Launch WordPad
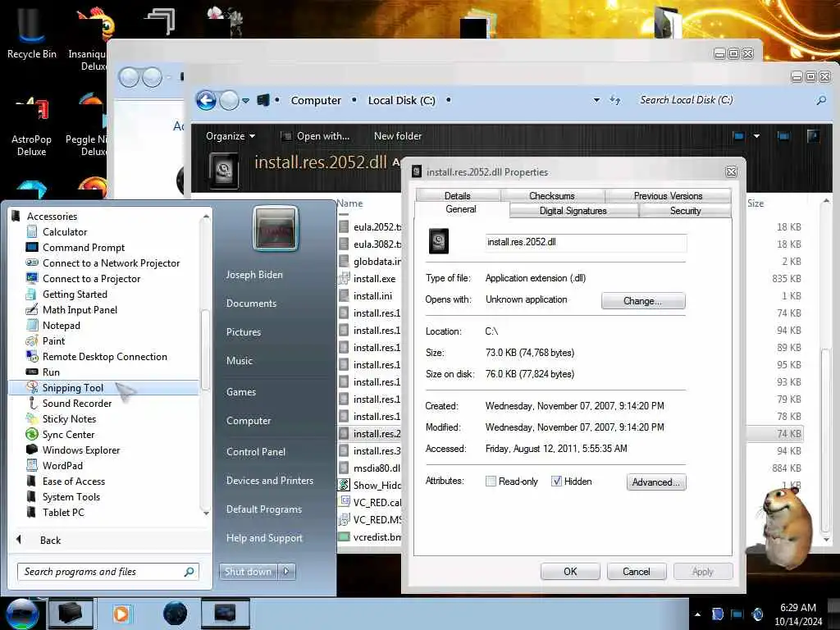Viewport: 840px width, 630px height. [x=62, y=466]
